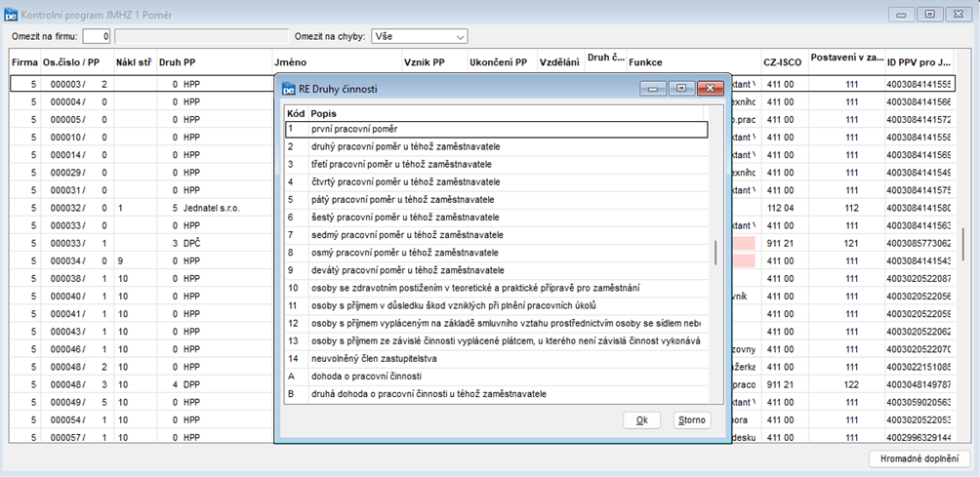Image resolution: width=980 pixels, height=477 pixels.
Task: Maximize the RE Druhy činnosti dialog
Action: coord(681,88)
